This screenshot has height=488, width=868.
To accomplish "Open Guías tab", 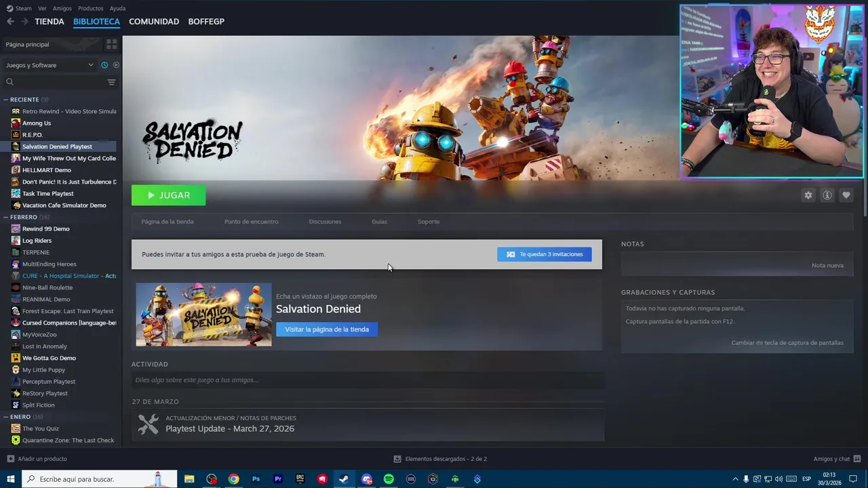I will pyautogui.click(x=379, y=222).
